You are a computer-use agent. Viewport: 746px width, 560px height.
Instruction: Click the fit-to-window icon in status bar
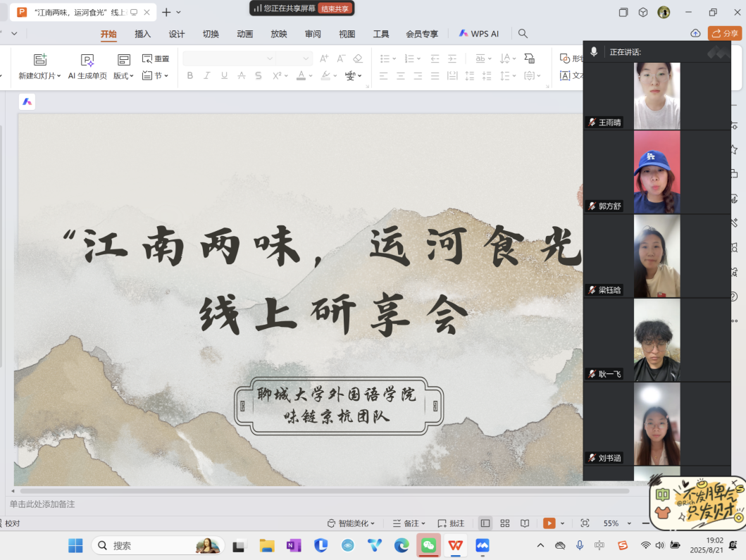(x=585, y=523)
